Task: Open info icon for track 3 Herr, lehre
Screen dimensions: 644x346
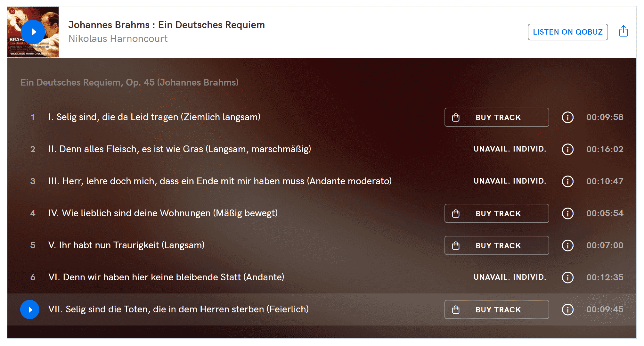Action: click(567, 181)
